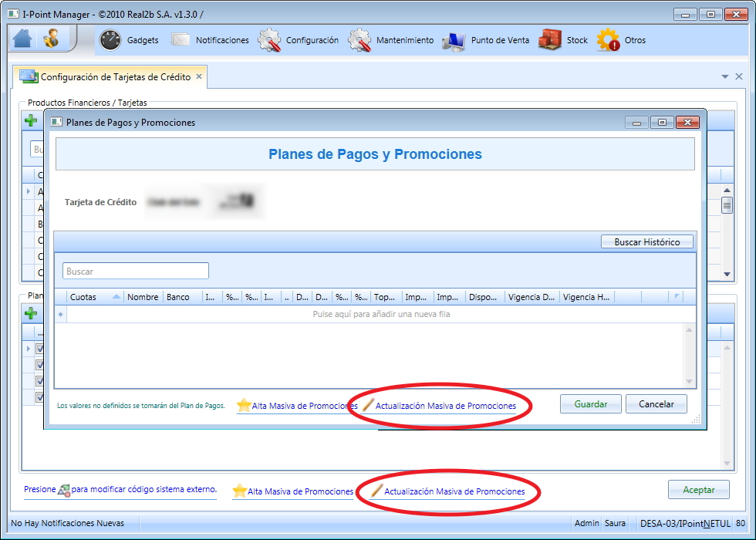Sort by the Cuotas column header arrow
The image size is (756, 540).
tap(116, 296)
